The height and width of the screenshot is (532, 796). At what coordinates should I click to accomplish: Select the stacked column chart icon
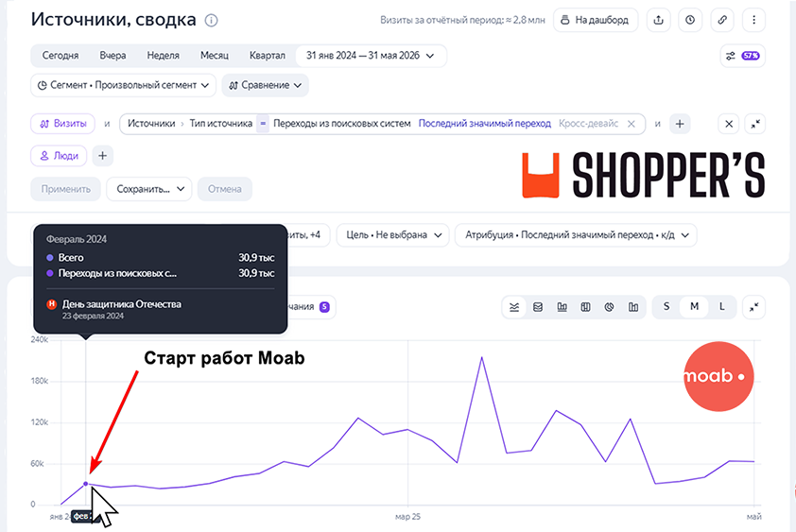click(x=585, y=306)
